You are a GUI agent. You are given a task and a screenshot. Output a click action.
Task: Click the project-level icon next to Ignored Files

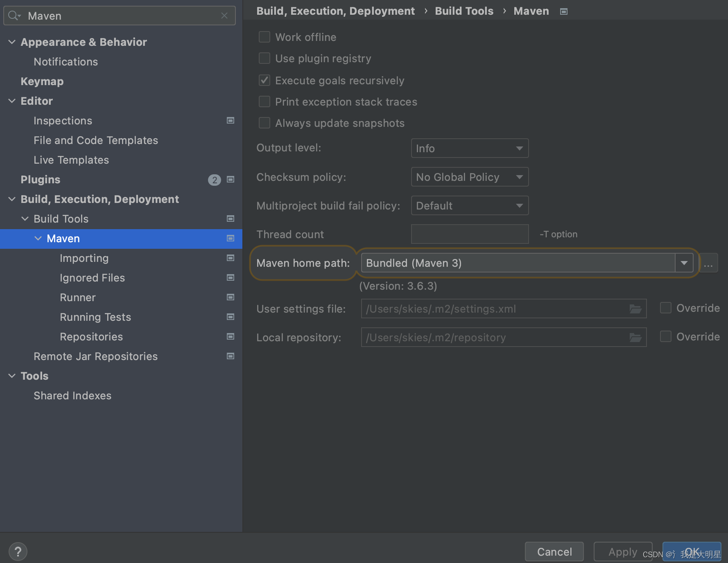point(231,277)
